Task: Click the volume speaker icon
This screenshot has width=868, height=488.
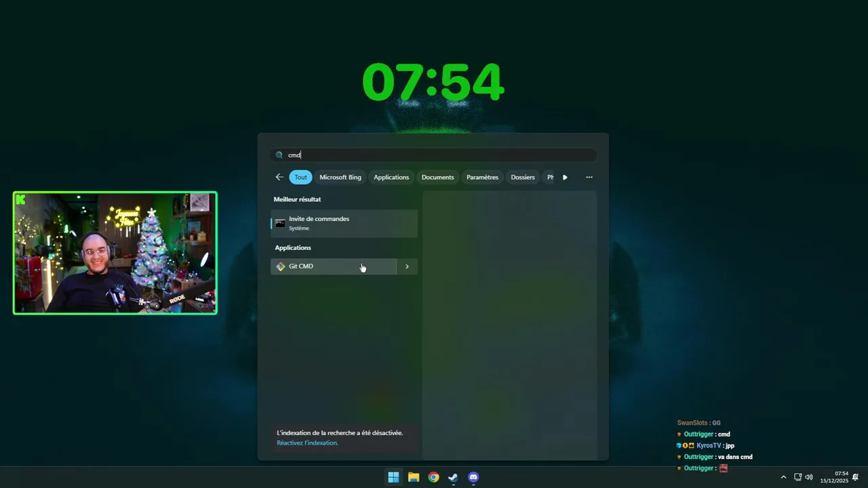Action: (809, 477)
